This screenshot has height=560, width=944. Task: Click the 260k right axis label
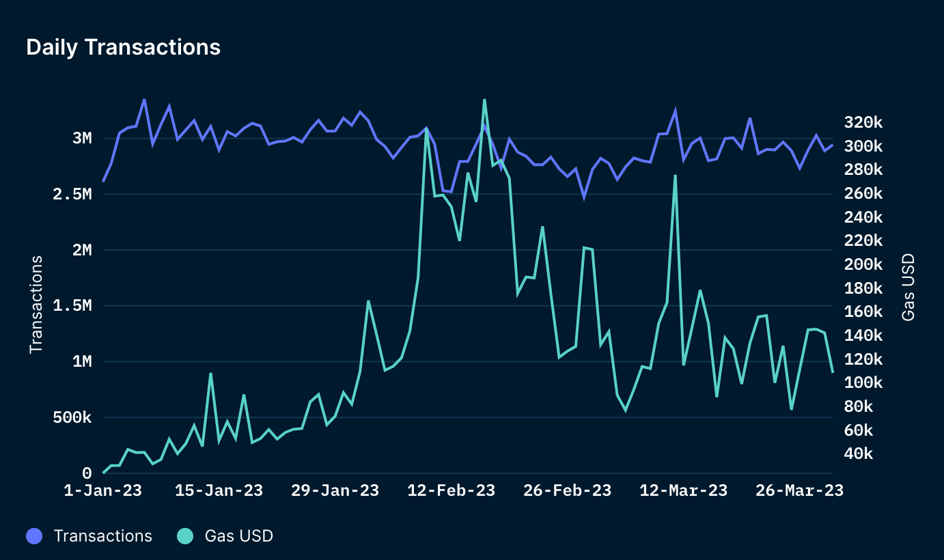tap(864, 194)
